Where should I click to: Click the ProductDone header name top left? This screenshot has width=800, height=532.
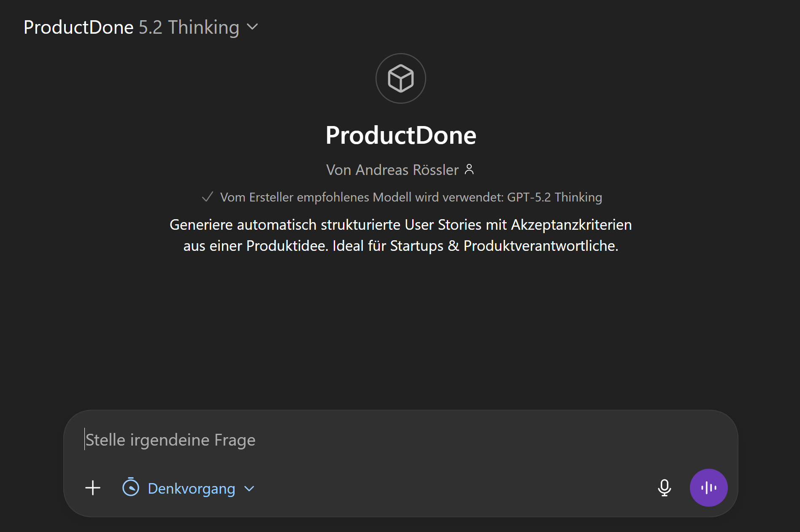point(78,27)
